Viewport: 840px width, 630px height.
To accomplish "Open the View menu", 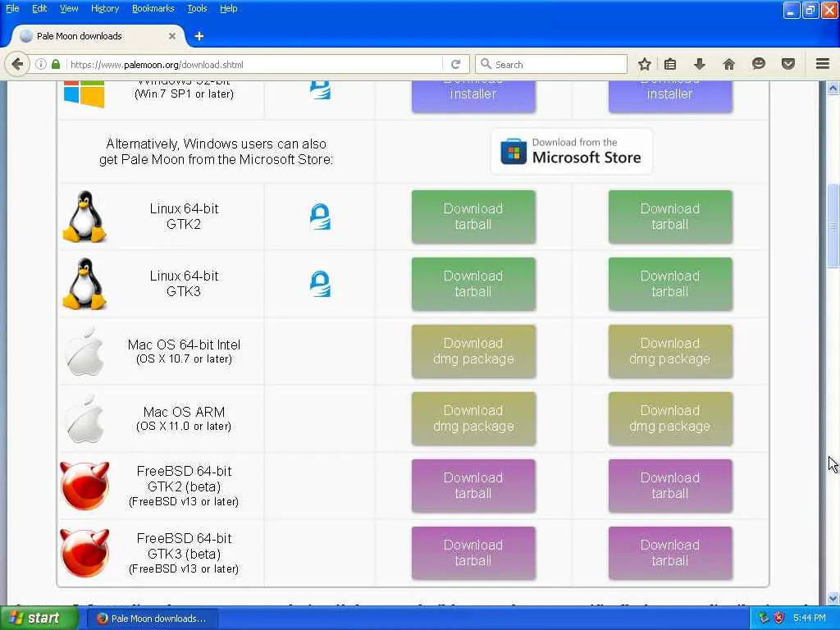I will click(69, 8).
